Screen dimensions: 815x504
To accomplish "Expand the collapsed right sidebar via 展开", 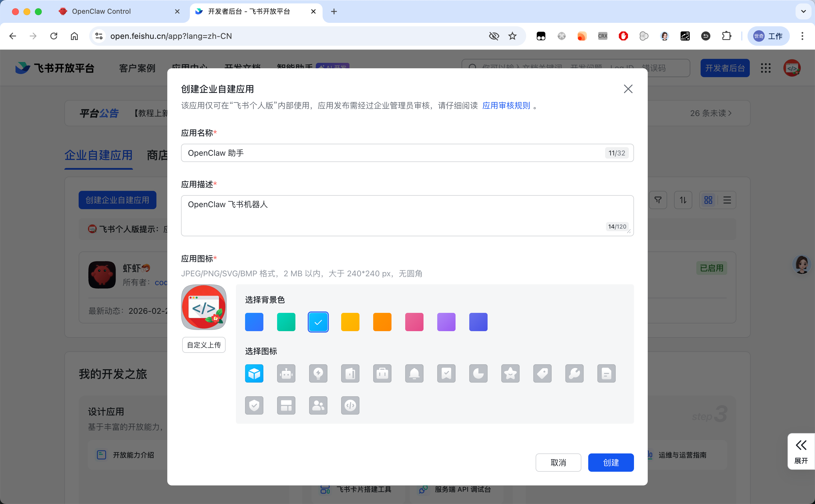I will [x=801, y=452].
